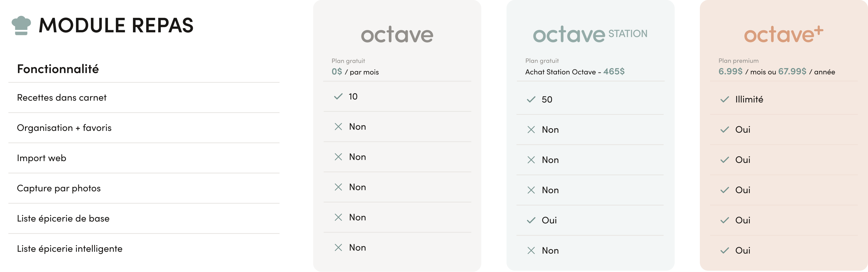This screenshot has height=272, width=868.
Task: Click the Fonctionnalité column header
Action: pyautogui.click(x=58, y=69)
